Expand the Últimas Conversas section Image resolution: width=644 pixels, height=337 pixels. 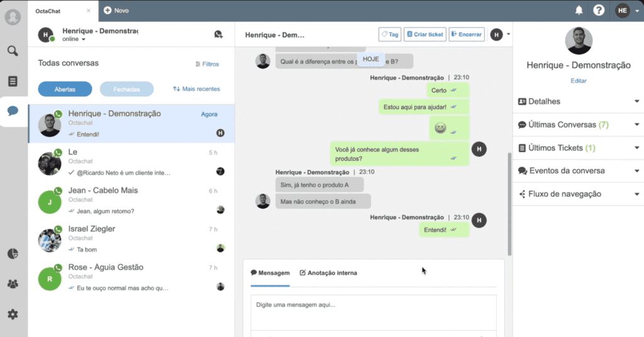pos(579,124)
